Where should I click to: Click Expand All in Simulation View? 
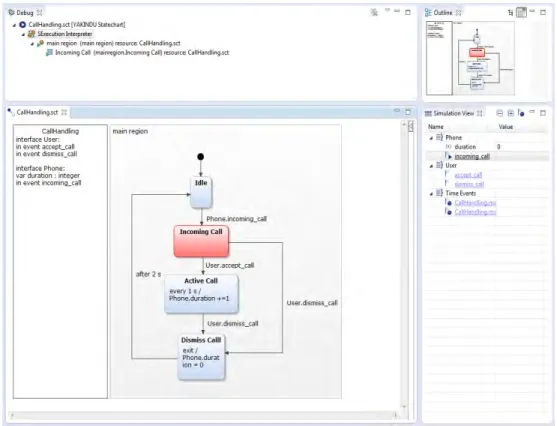tap(510, 113)
